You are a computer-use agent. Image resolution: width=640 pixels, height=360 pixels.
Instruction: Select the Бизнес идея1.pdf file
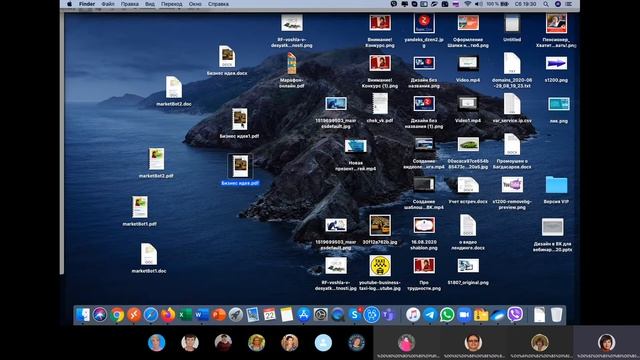[x=240, y=123]
